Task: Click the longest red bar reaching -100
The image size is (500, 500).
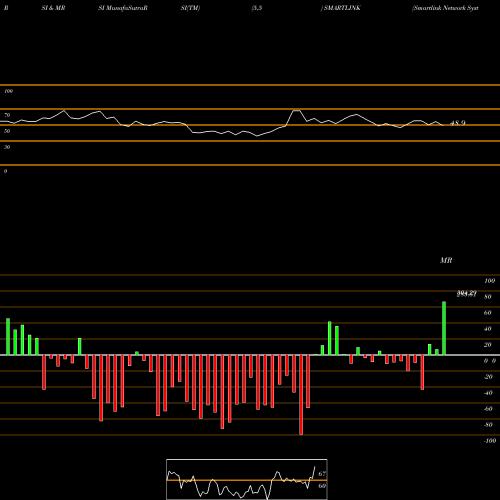Action: pyautogui.click(x=301, y=395)
